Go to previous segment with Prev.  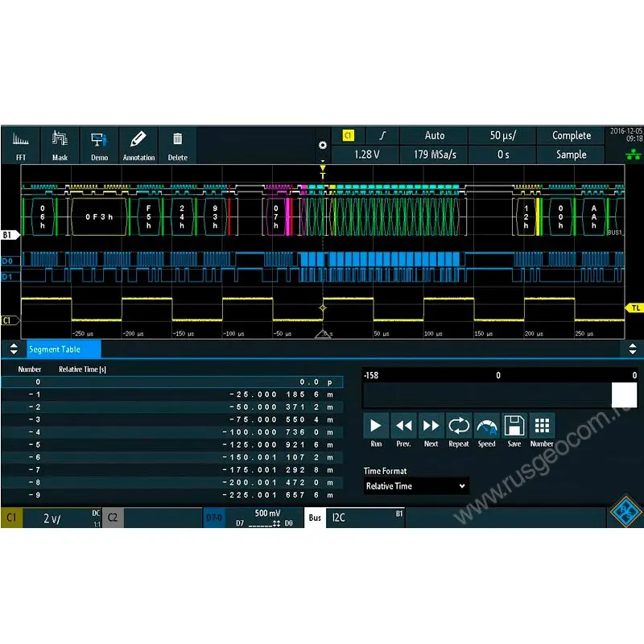(x=403, y=430)
